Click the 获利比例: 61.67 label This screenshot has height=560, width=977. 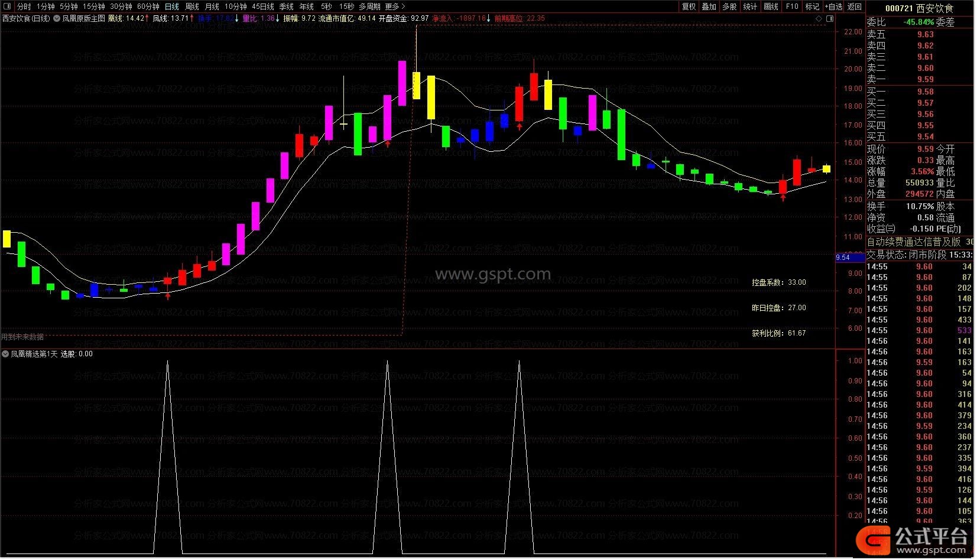pos(779,333)
